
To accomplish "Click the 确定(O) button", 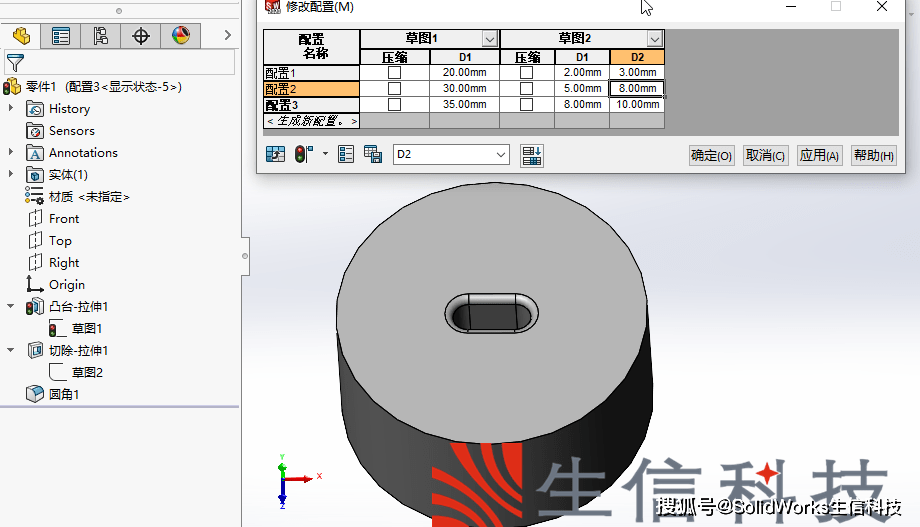I will 711,156.
